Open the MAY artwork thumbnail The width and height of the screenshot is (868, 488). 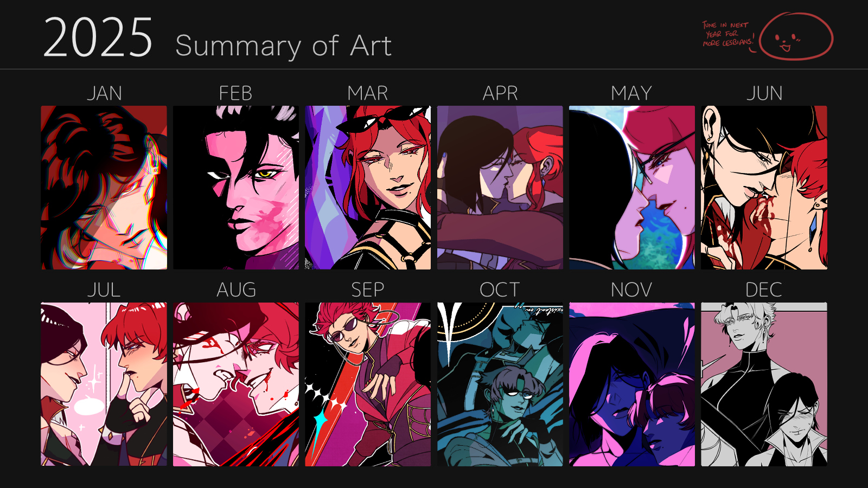[632, 188]
